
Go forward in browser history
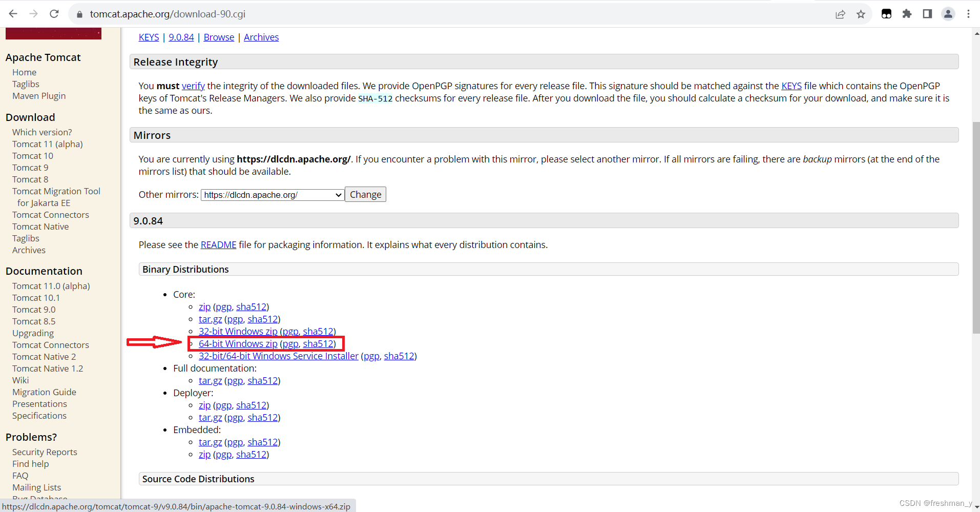pyautogui.click(x=34, y=14)
